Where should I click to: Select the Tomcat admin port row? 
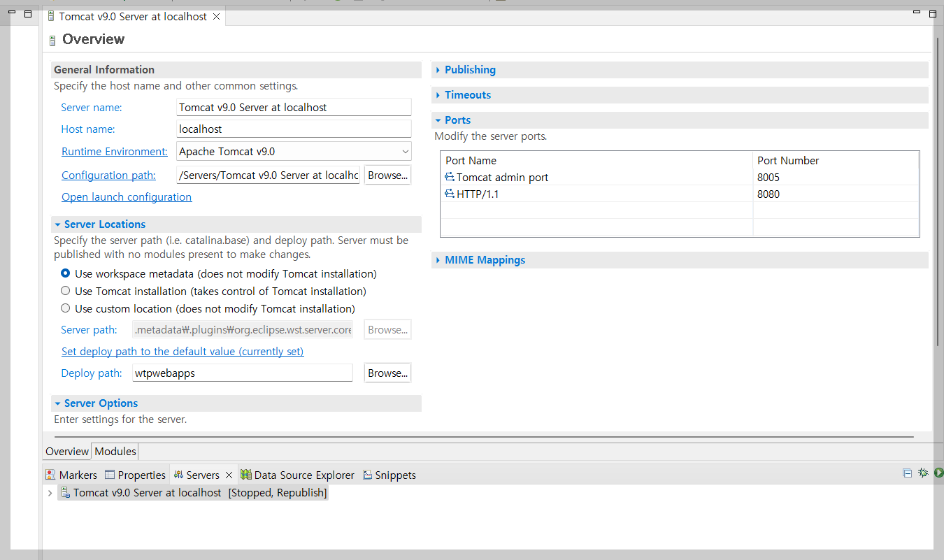(680, 178)
